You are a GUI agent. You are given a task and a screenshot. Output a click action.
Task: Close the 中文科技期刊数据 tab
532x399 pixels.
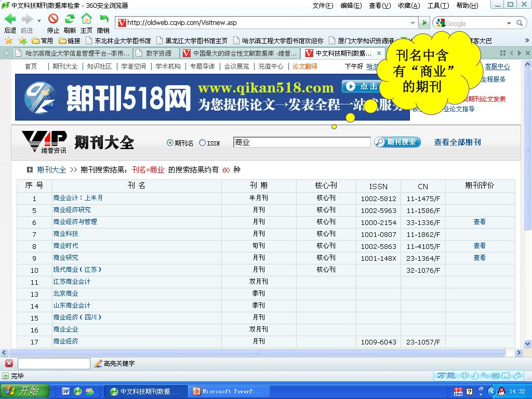point(379,54)
